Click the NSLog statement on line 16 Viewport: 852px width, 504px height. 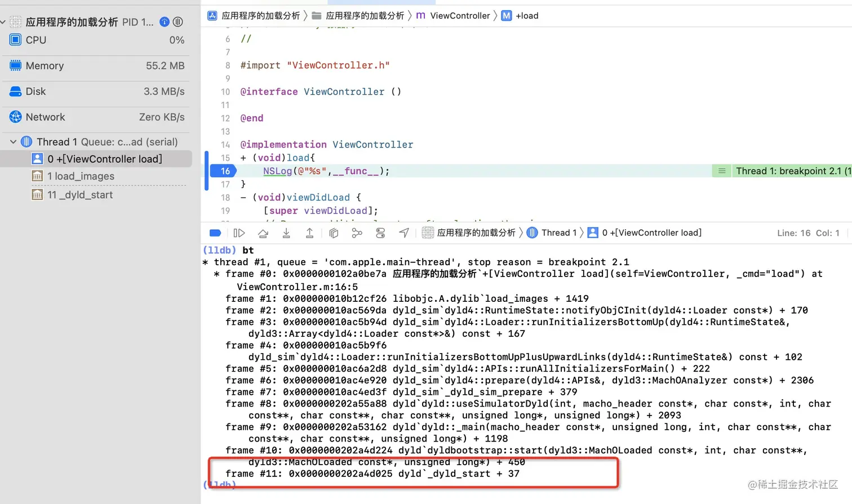(x=326, y=171)
